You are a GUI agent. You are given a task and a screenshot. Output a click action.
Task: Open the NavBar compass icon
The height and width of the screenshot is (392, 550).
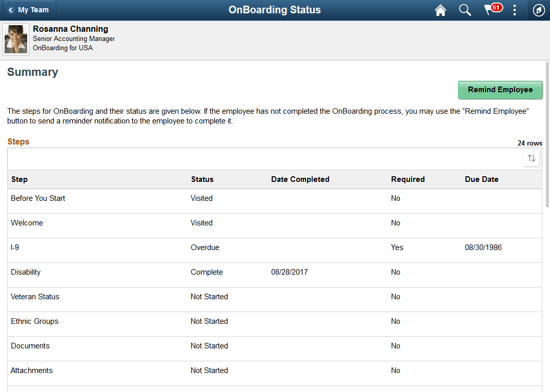538,10
